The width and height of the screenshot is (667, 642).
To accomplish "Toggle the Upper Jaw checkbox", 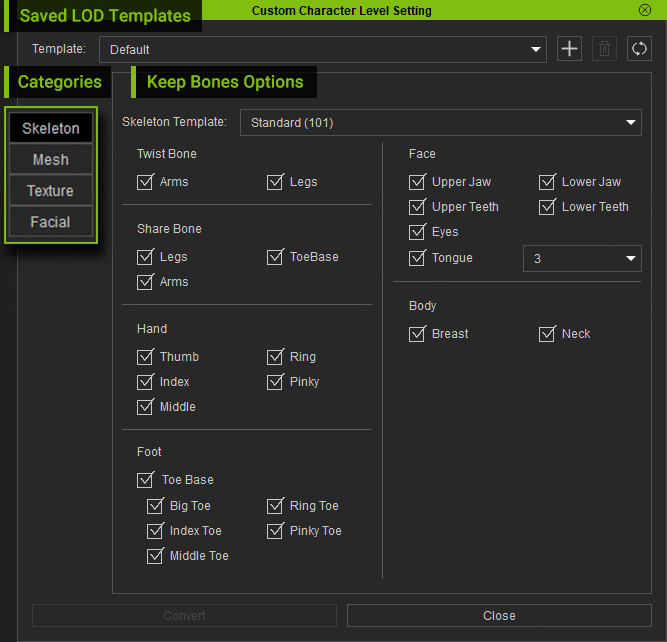I will (418, 182).
